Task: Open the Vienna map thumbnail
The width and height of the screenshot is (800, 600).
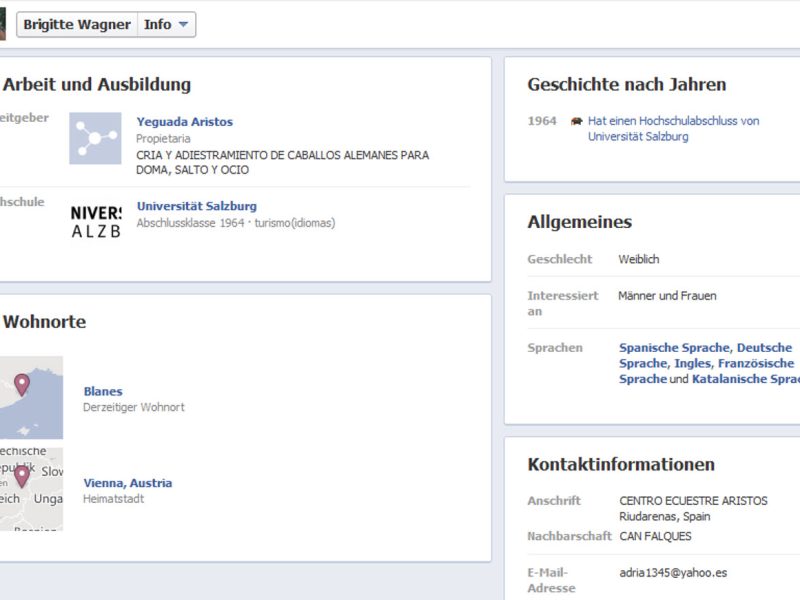Action: click(31, 488)
